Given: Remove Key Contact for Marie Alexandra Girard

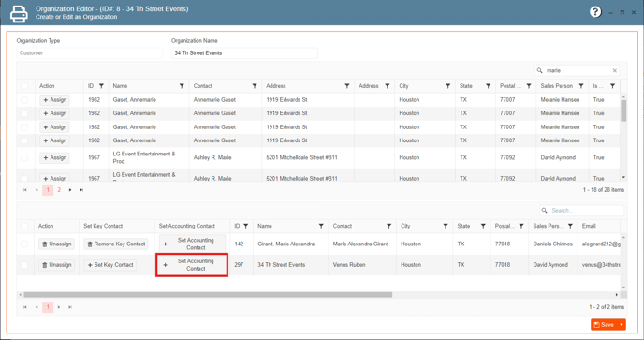Looking at the screenshot, I should click(x=116, y=244).
